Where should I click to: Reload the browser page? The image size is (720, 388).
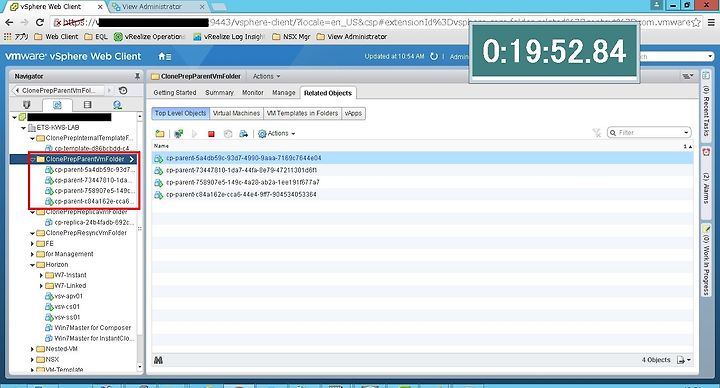click(x=40, y=22)
